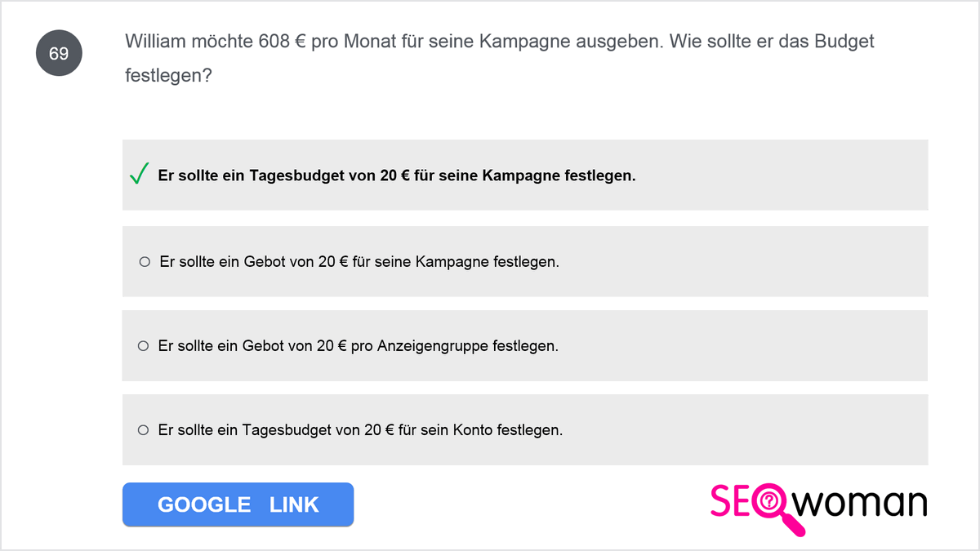Select the radio for 'Gebot pro Anzeigengruppe'

click(143, 346)
